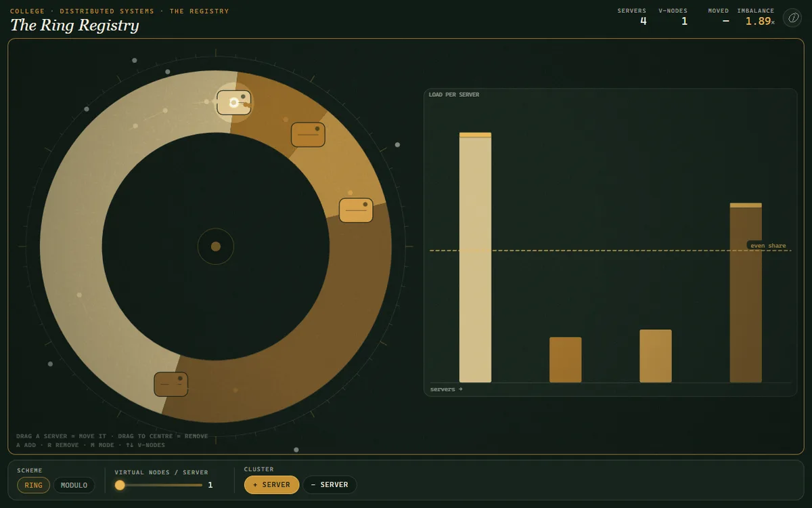Viewport: 812px width, 508px height.
Task: Click the tallest cream load bar
Action: coord(475,257)
